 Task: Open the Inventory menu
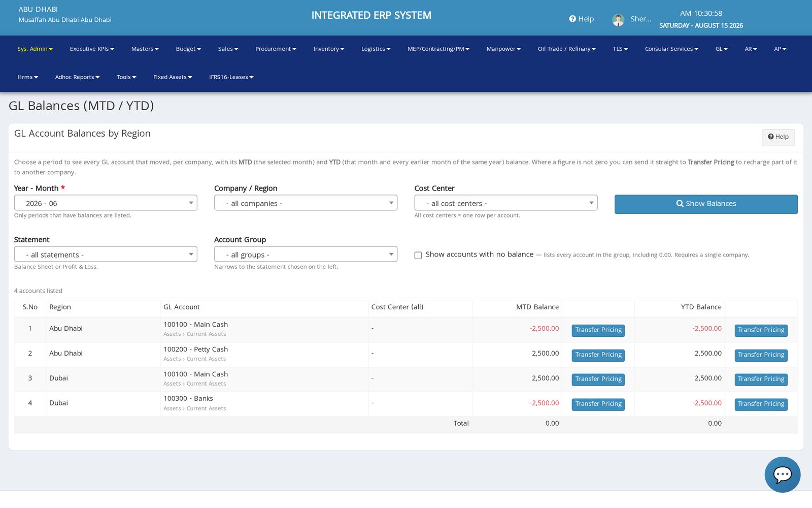tap(329, 49)
